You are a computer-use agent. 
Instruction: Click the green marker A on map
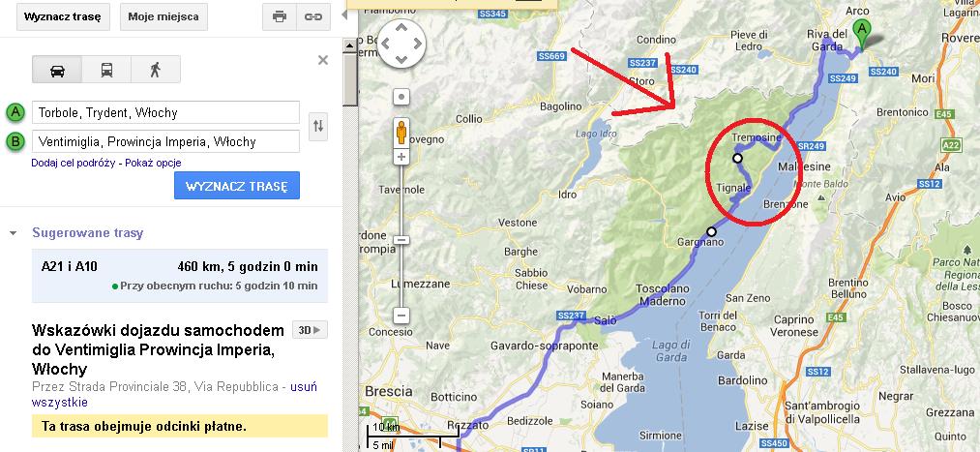[x=863, y=35]
